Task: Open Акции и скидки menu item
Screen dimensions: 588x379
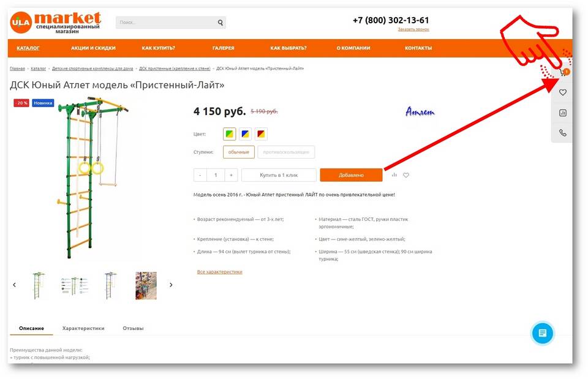Action: (93, 48)
